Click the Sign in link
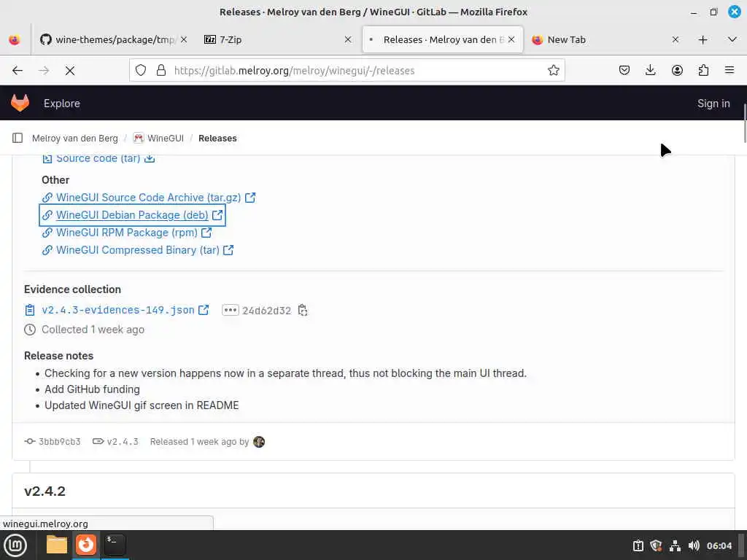Screen dimensions: 747x560 click(713, 104)
